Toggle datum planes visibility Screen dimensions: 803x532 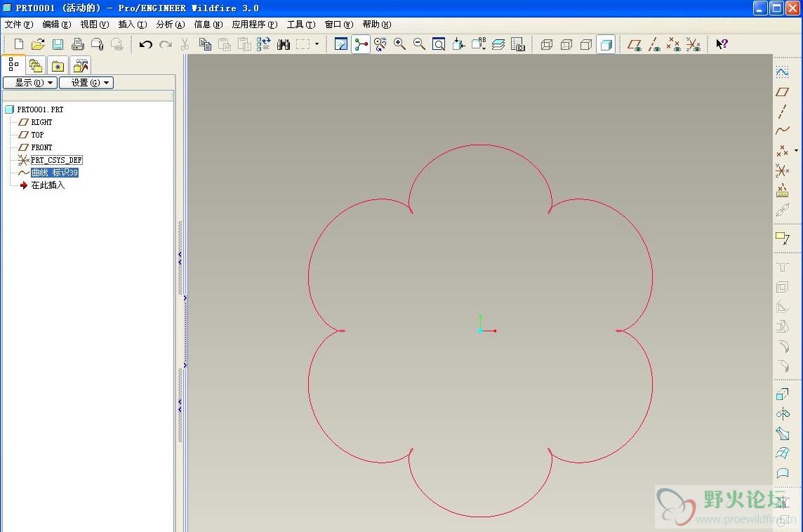(635, 44)
